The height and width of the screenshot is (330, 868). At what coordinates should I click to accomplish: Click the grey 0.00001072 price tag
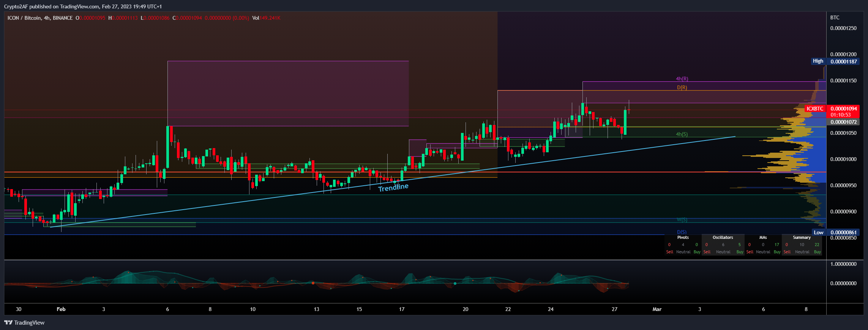843,122
